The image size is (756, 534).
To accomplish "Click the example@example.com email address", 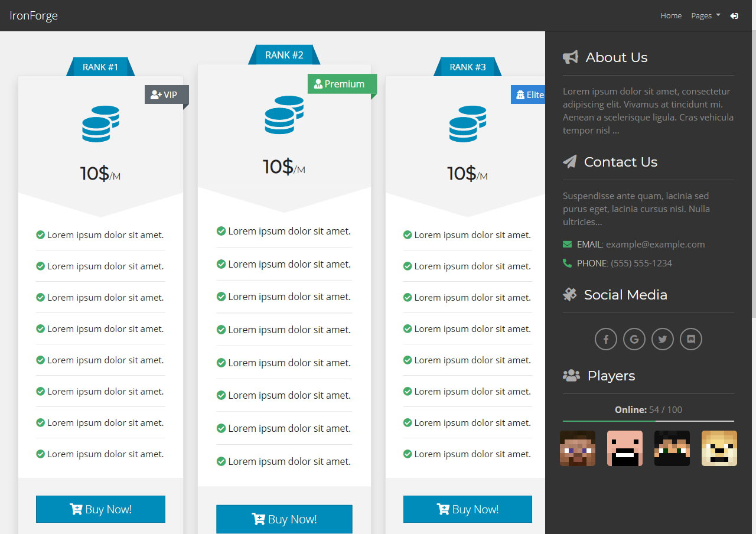I will [x=655, y=245].
